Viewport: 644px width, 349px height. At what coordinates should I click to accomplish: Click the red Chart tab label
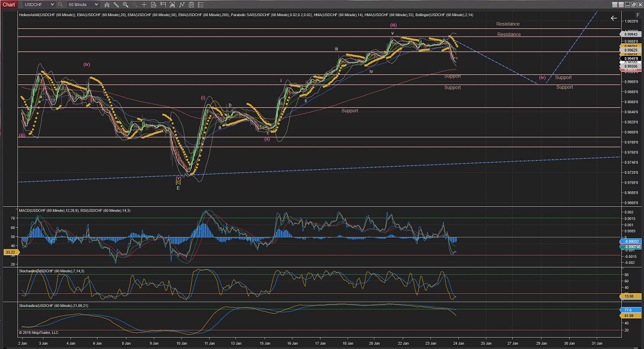pos(8,5)
